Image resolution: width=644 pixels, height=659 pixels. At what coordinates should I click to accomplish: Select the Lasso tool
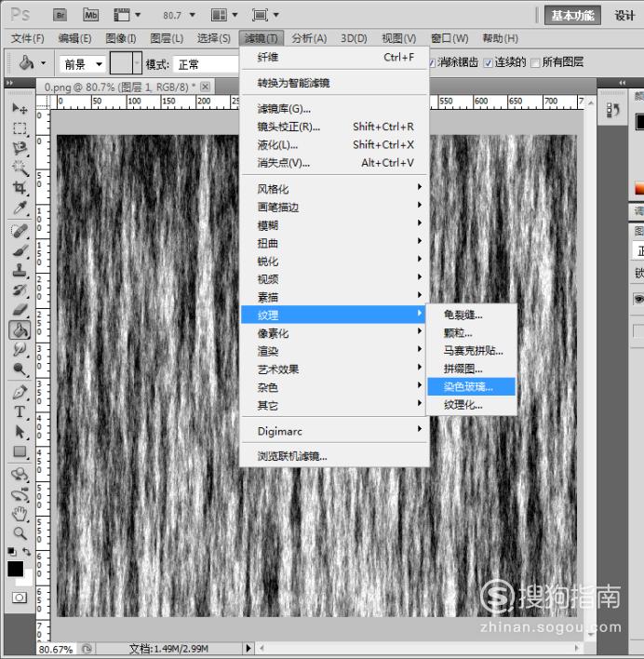[20, 148]
